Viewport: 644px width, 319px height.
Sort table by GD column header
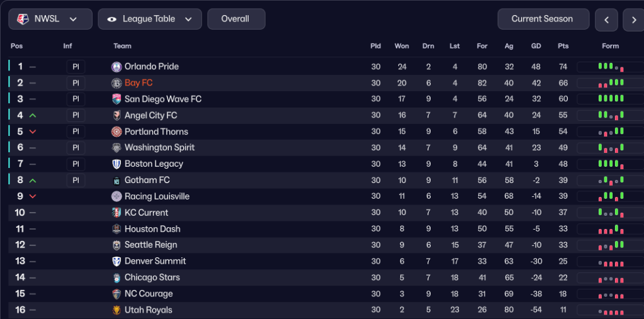[536, 46]
